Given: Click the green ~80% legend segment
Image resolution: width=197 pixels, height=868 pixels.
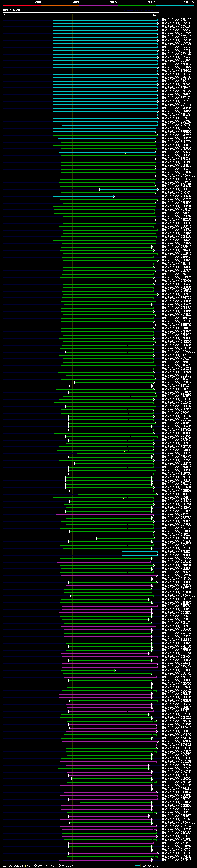Looking at the screenshot, I should [x=136, y=6].
